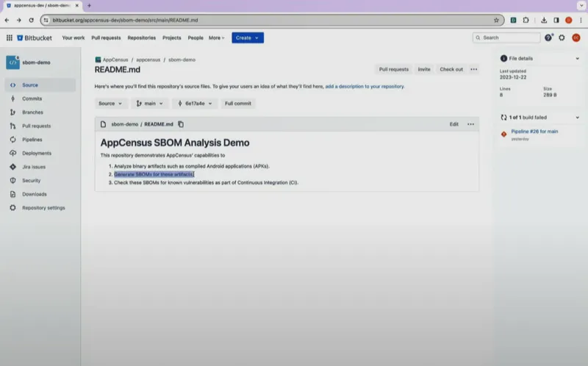Click sbom-demo breadcrumb link
Screen dimensions: 588x366
coord(182,60)
